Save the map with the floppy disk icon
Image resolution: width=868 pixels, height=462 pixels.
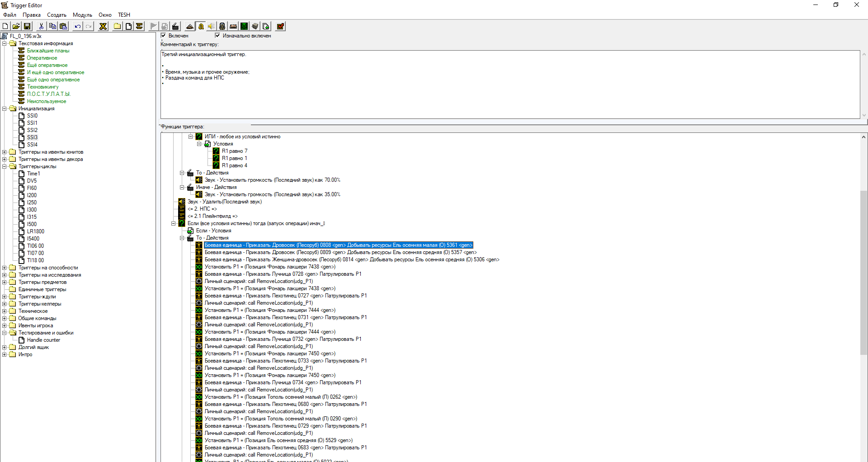(x=27, y=26)
